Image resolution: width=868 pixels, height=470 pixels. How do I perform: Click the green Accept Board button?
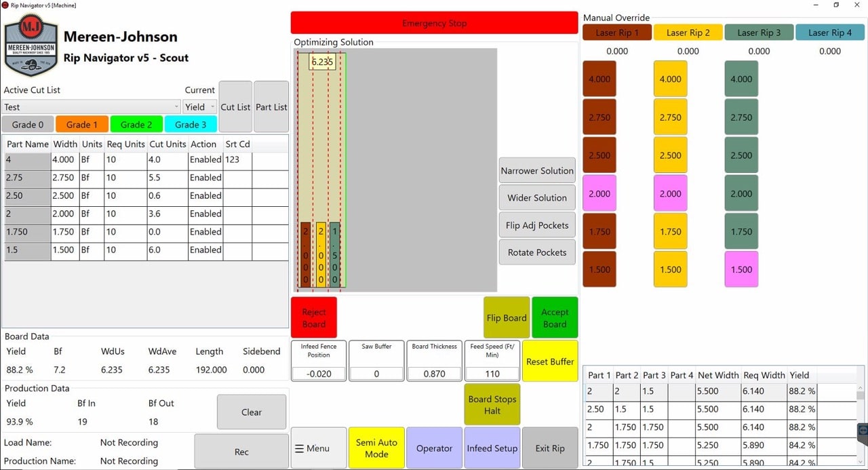555,317
